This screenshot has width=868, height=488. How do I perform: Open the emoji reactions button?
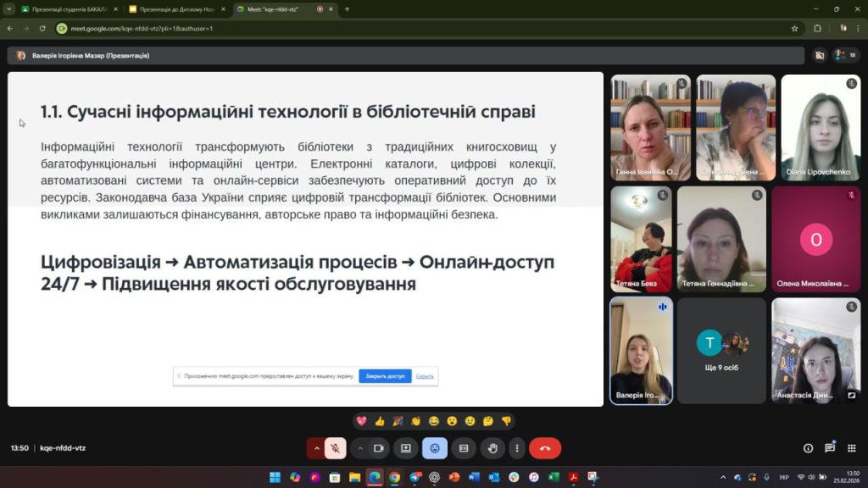[x=435, y=448]
